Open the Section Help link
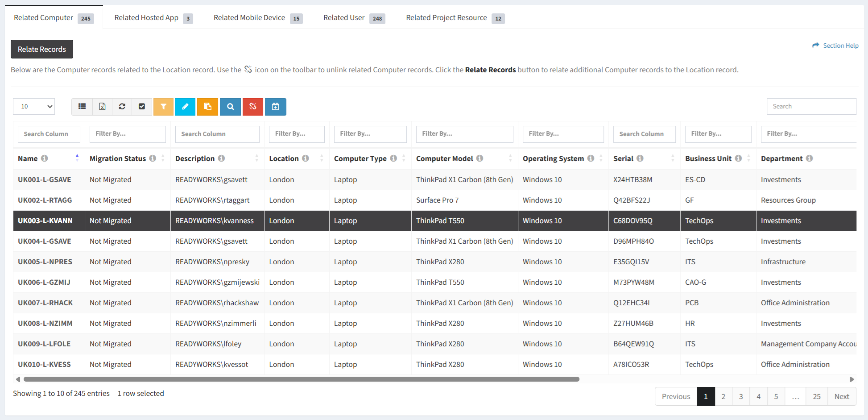This screenshot has width=868, height=420. (835, 46)
